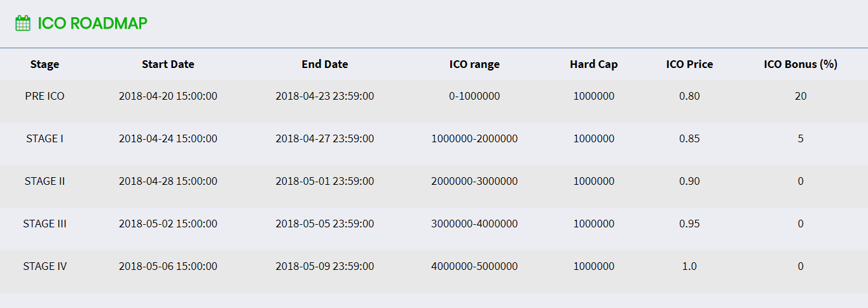Viewport: 868px width, 308px height.
Task: Click the ICO ROADMAP heading
Action: pyautogui.click(x=93, y=23)
